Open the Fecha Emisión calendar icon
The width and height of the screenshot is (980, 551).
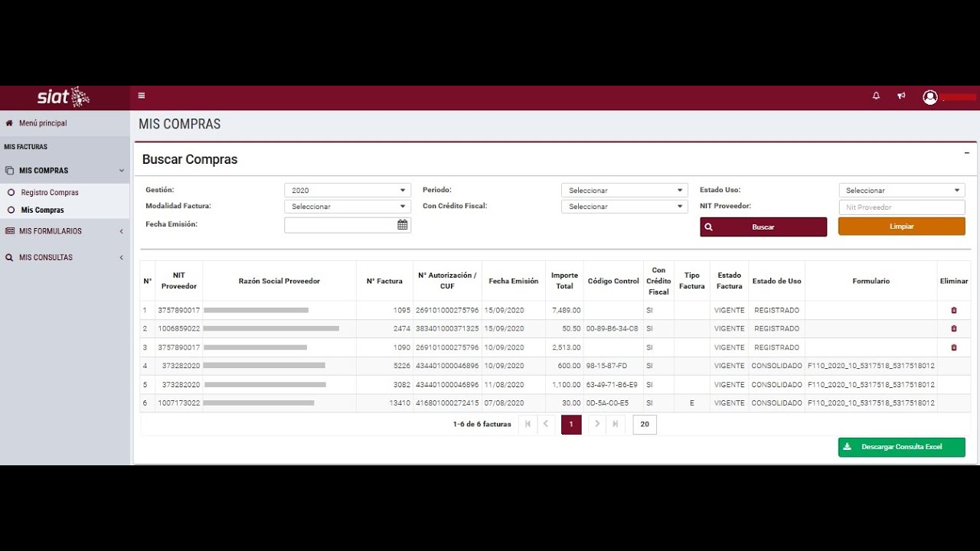[403, 225]
